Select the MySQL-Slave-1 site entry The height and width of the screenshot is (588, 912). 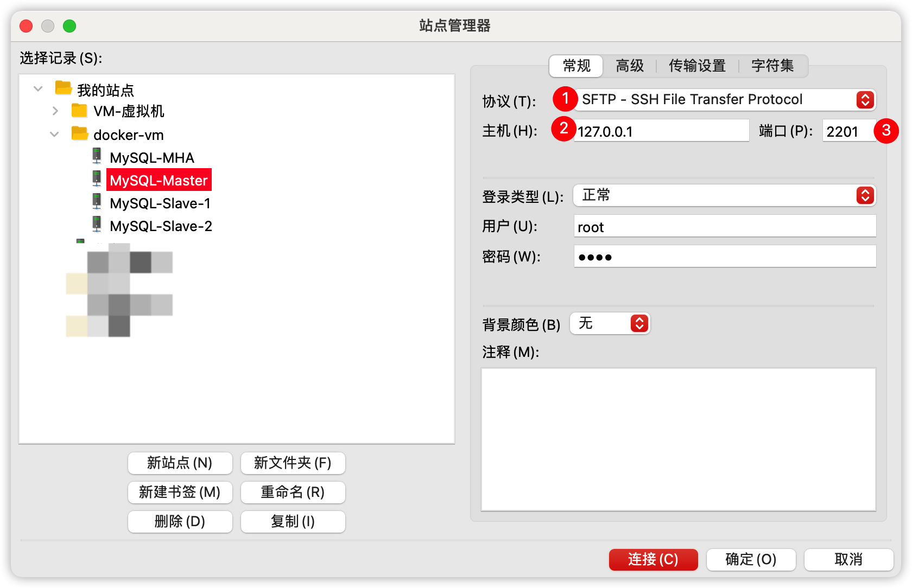(x=160, y=203)
